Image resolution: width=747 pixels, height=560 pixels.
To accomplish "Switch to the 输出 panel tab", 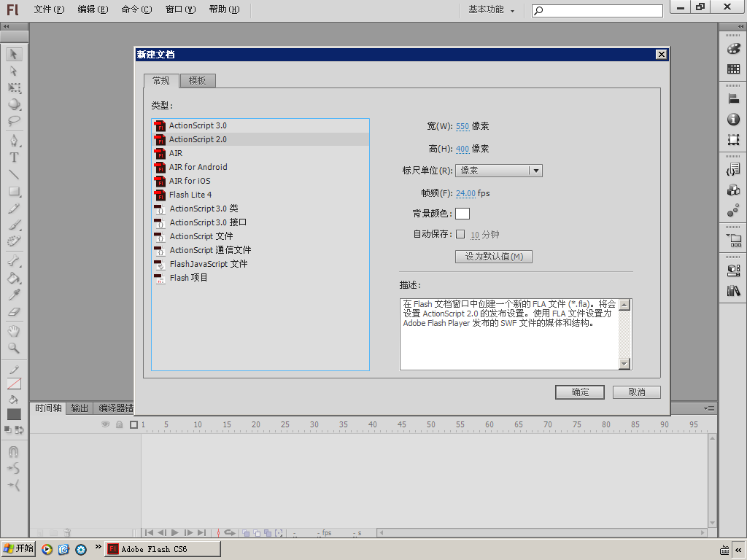I will [80, 408].
